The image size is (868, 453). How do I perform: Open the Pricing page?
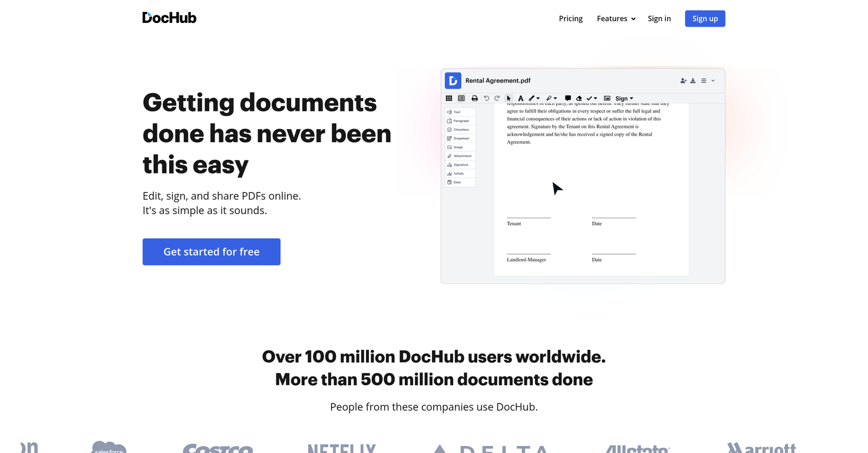tap(570, 18)
